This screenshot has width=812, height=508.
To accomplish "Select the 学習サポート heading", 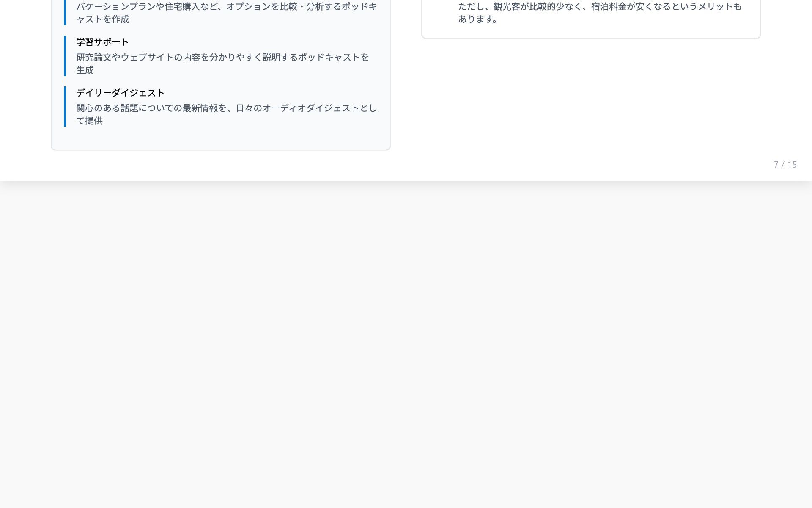I will coord(102,42).
